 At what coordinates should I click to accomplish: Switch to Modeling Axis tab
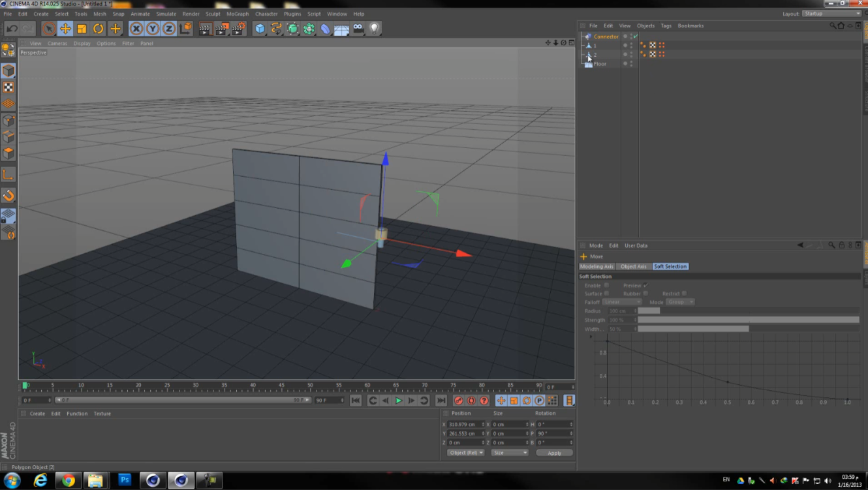(x=597, y=267)
